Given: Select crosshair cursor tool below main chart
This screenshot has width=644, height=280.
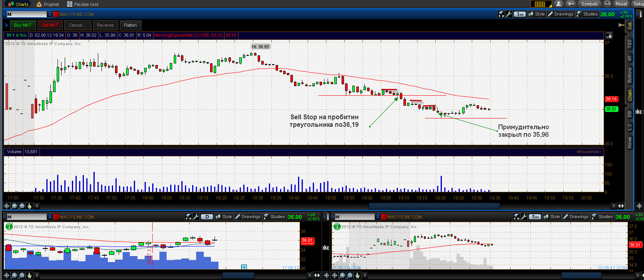Looking at the screenshot, I should [7, 206].
